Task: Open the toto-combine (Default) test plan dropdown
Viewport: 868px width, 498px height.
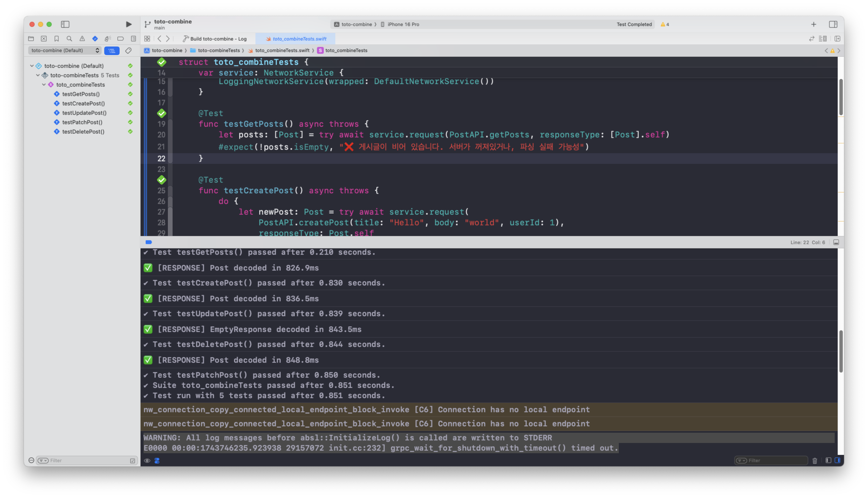Action: coord(65,51)
